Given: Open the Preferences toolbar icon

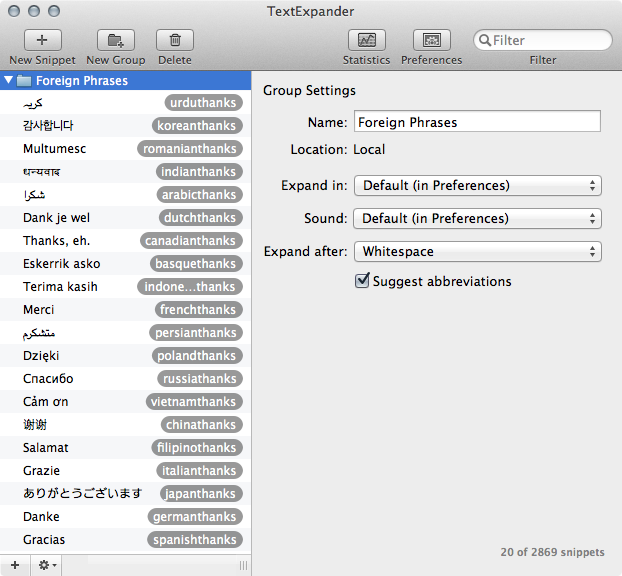Looking at the screenshot, I should click(x=432, y=40).
